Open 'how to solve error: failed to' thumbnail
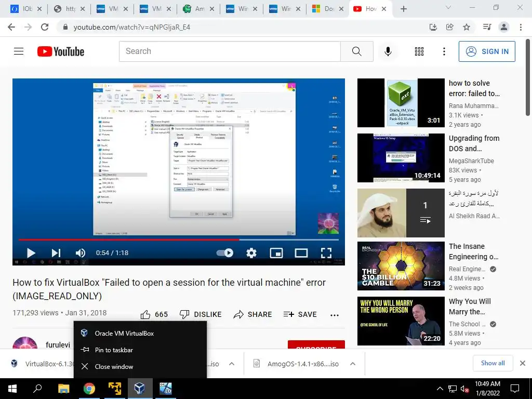 click(401, 103)
